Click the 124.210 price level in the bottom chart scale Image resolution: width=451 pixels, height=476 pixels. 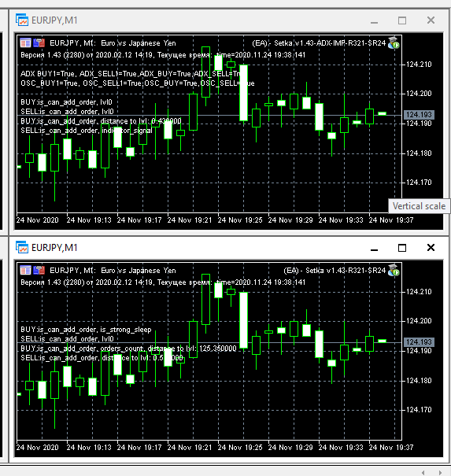419,292
